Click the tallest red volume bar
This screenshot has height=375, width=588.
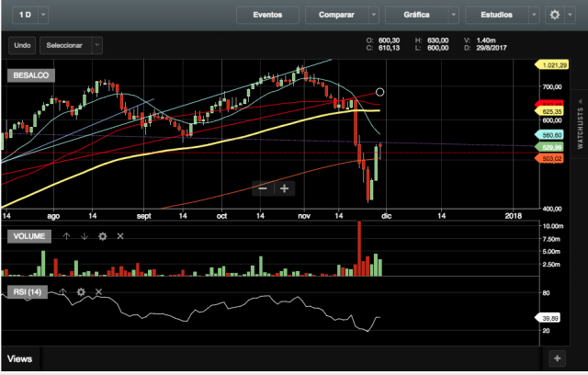(359, 249)
